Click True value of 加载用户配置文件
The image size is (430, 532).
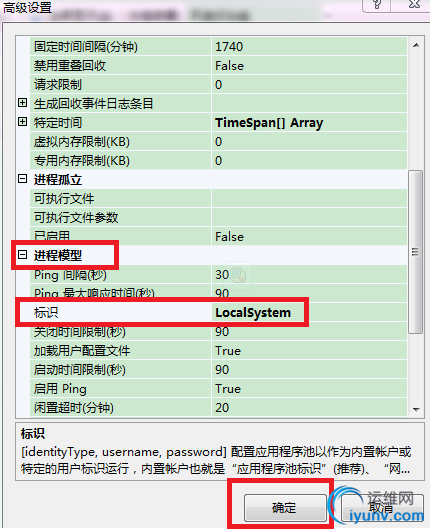pos(309,350)
